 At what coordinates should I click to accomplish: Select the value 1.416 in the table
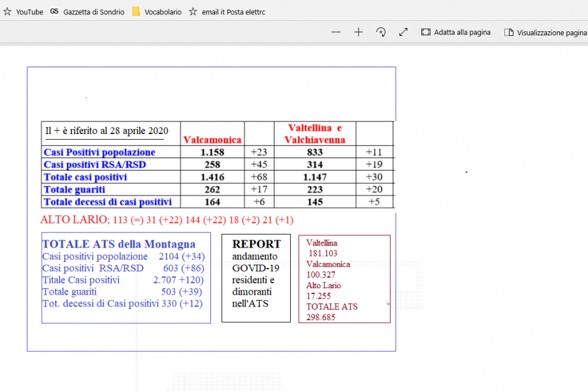tap(212, 176)
